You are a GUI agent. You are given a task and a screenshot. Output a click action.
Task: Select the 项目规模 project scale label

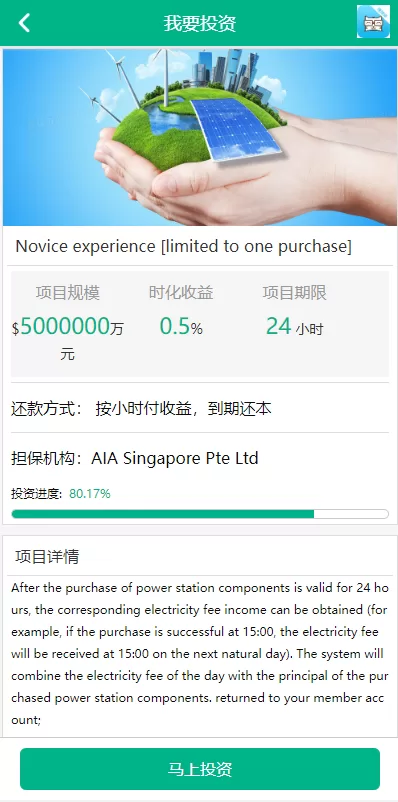pyautogui.click(x=68, y=293)
